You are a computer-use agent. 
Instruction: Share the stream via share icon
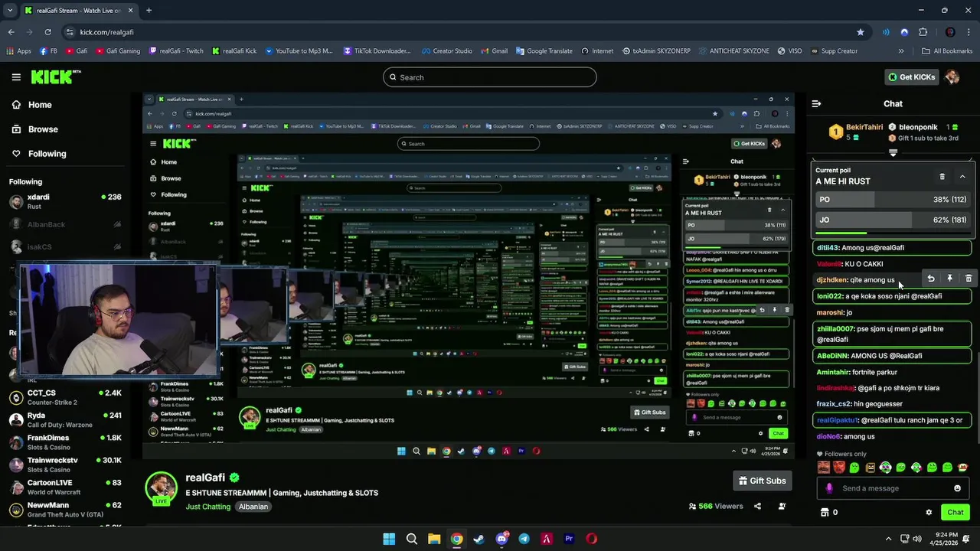click(757, 506)
